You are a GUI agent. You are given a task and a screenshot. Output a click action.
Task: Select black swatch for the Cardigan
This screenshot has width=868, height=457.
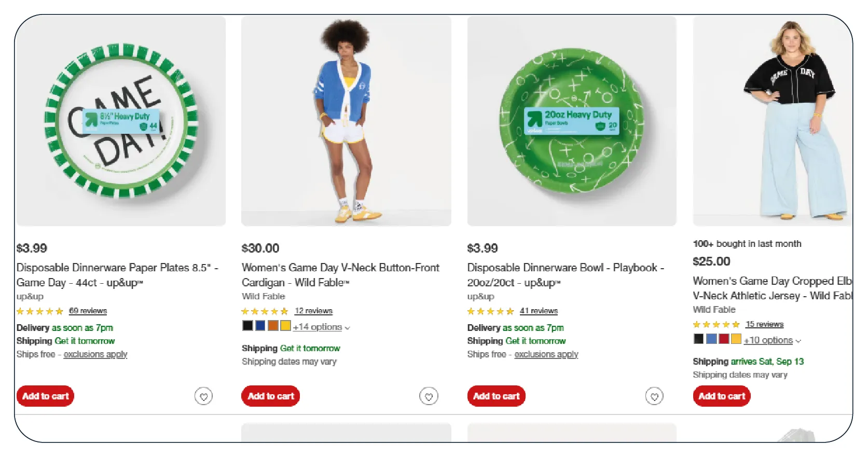pyautogui.click(x=247, y=326)
